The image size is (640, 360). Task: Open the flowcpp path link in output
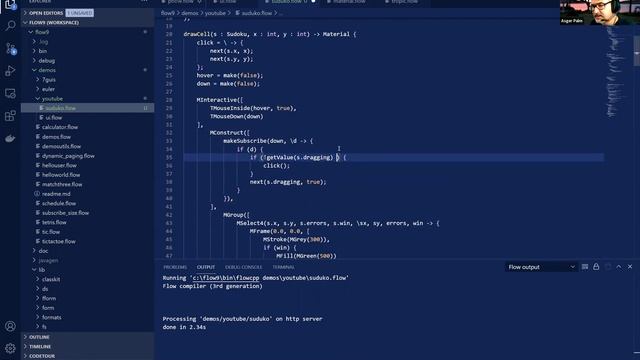point(226,278)
